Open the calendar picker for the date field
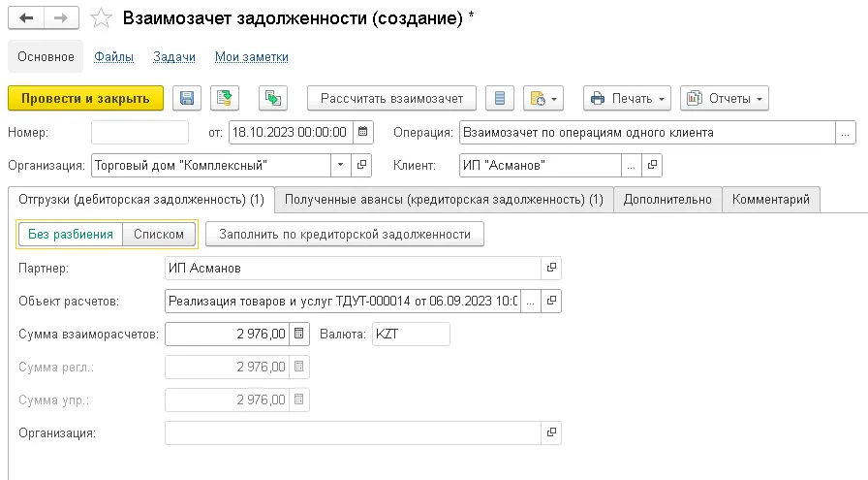The width and height of the screenshot is (868, 480). [363, 132]
